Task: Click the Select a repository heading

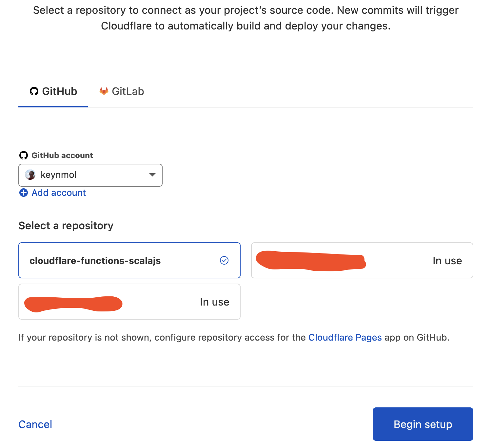Action: tap(66, 226)
